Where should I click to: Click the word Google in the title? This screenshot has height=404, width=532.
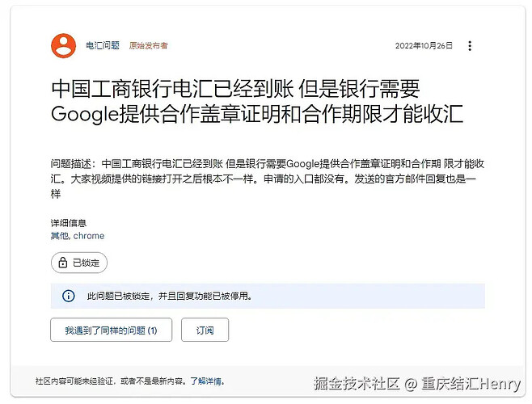coord(84,114)
